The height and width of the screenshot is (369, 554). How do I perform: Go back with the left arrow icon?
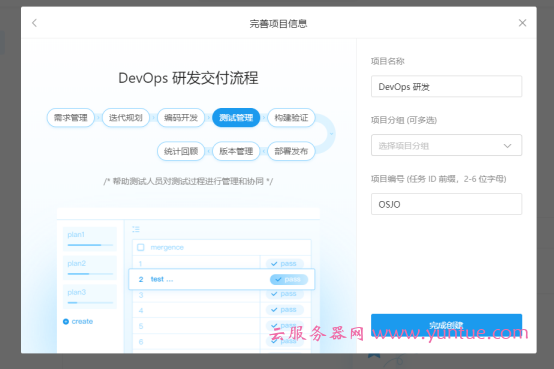[x=34, y=23]
